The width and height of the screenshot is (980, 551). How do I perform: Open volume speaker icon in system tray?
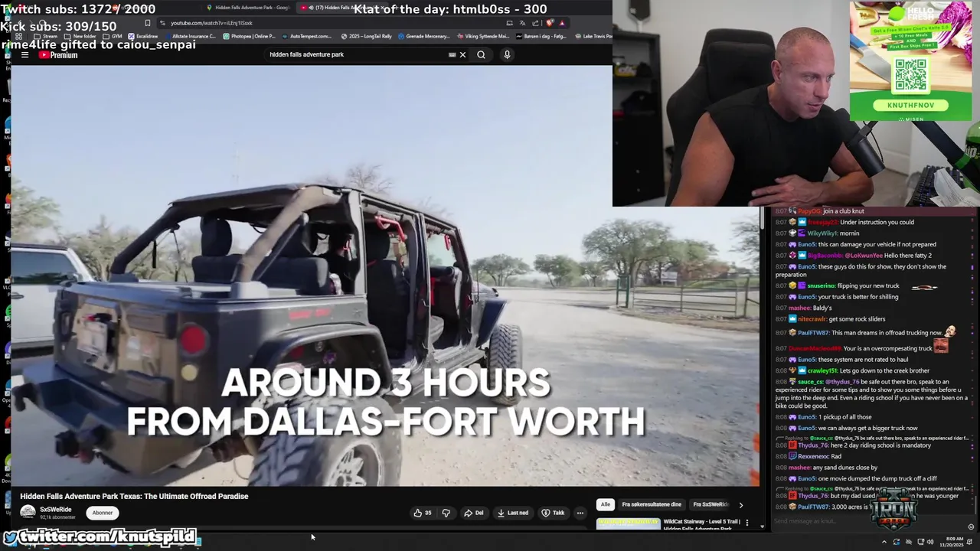point(930,542)
